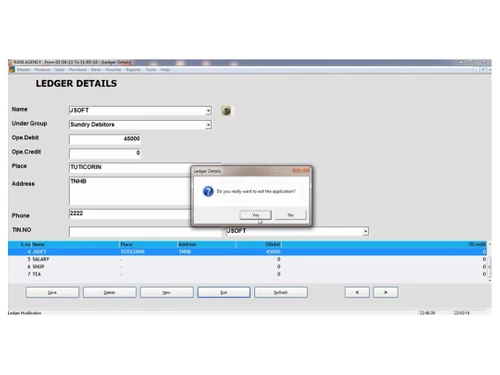Close the Ledger Details confirmation dialog
Image resolution: width=500 pixels, height=375 pixels.
[301, 171]
